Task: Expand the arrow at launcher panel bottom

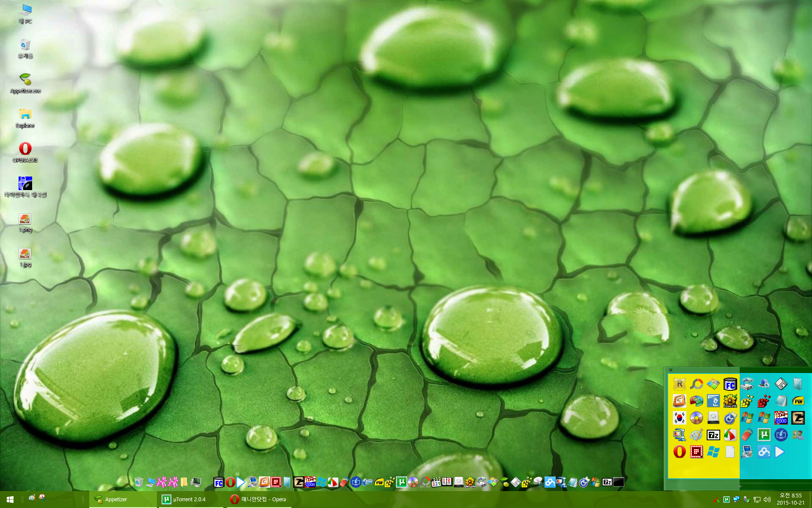Action: pos(740,486)
